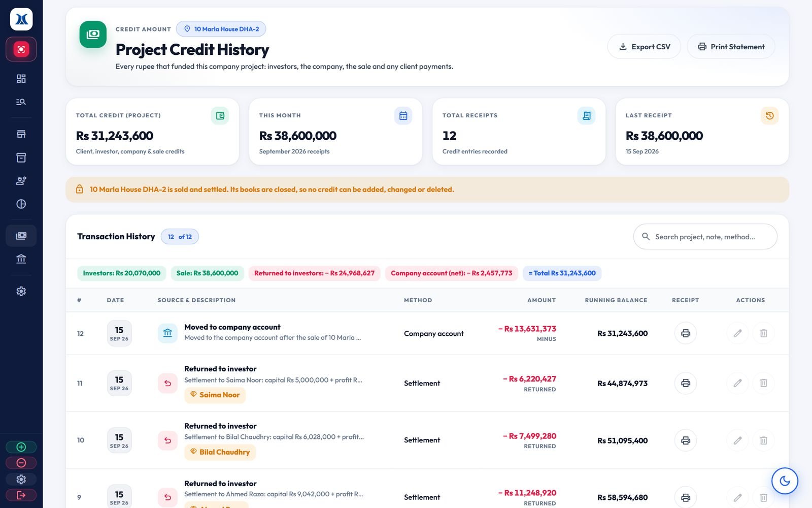This screenshot has height=508, width=812.
Task: Click the Total Rs 31,243,600 summary chip
Action: coord(562,273)
